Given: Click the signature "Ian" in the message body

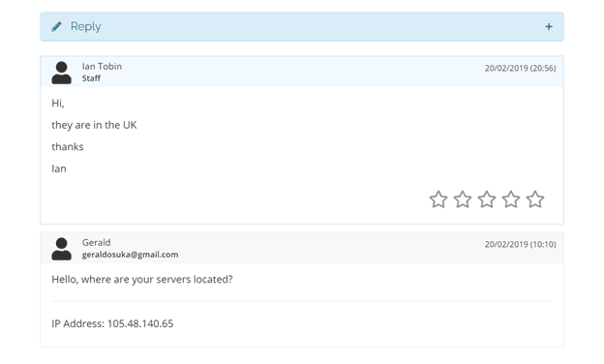Looking at the screenshot, I should 59,168.
